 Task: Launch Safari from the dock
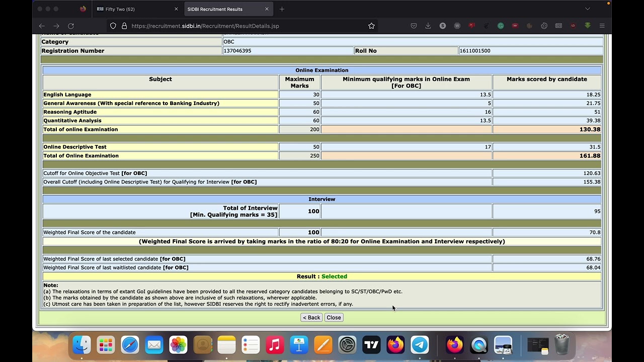tap(130, 345)
